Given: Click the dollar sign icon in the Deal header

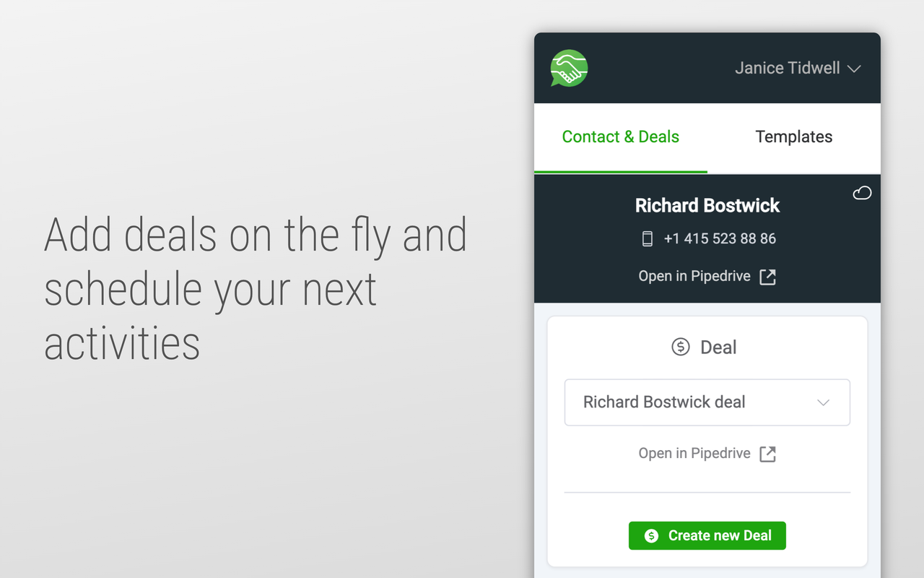Looking at the screenshot, I should pyautogui.click(x=679, y=347).
